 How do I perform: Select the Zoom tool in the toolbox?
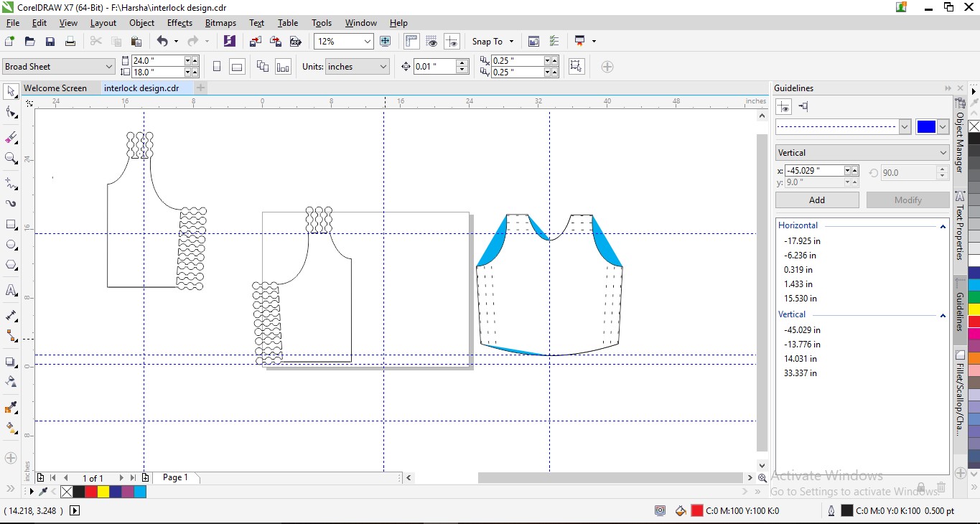point(11,159)
